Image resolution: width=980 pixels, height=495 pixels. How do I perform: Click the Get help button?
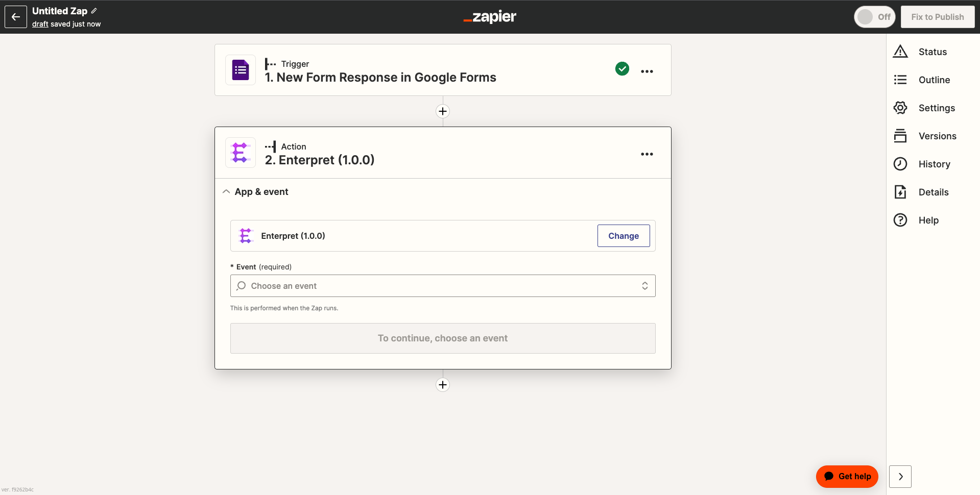(847, 477)
